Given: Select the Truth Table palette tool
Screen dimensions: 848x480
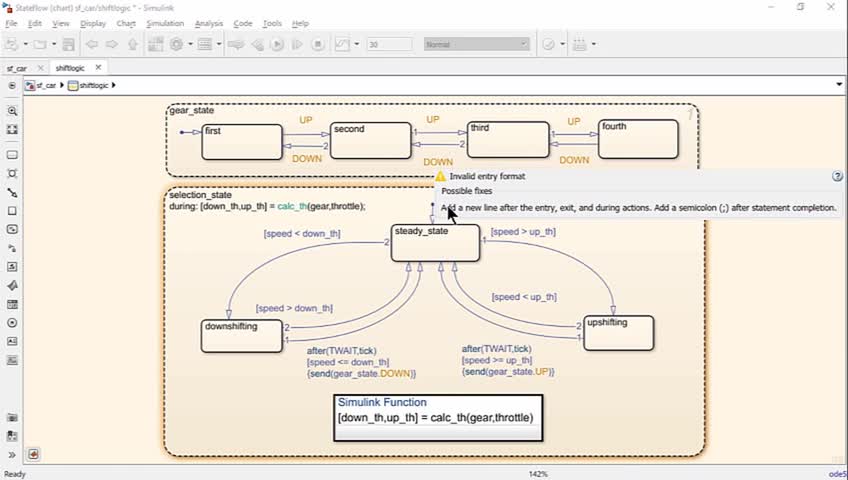Looking at the screenshot, I should pos(12,304).
